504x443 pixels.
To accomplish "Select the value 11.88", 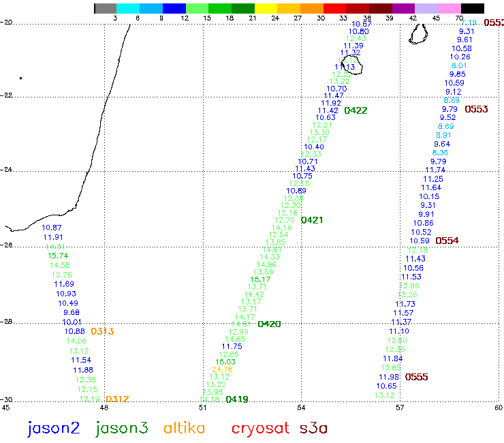I will tap(83, 370).
